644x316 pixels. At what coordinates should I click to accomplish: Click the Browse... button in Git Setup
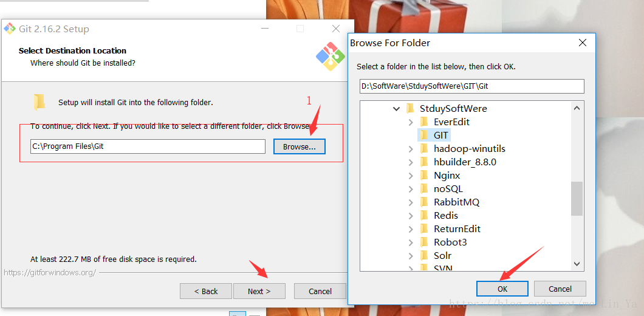(300, 146)
